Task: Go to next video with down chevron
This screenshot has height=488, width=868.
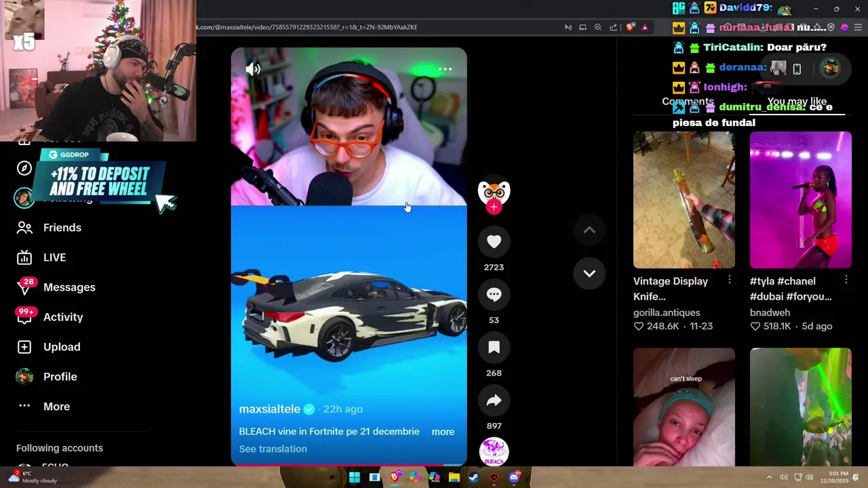Action: pyautogui.click(x=589, y=274)
